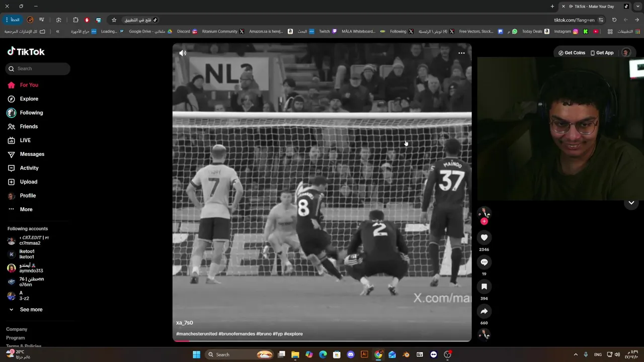Open the comments on the video
Screen dimensions: 644x362
click(x=484, y=262)
